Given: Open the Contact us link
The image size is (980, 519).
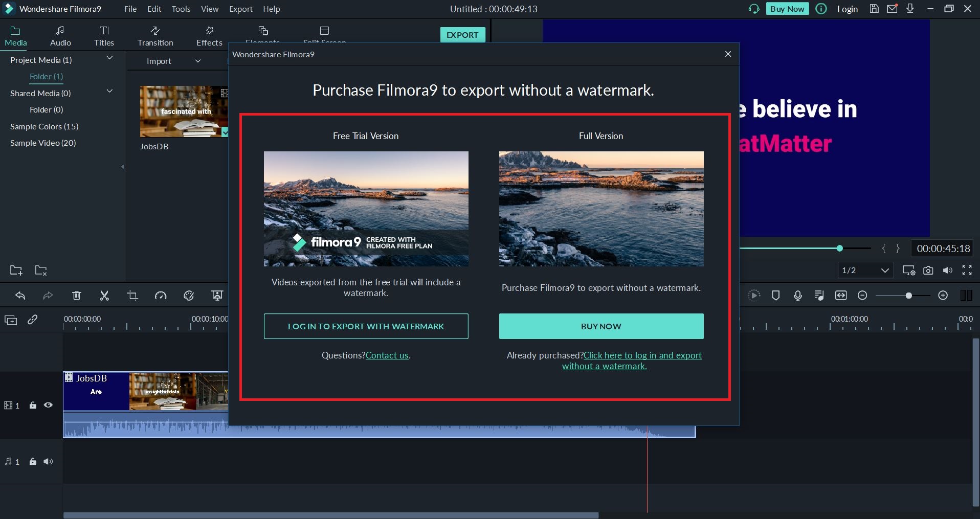Looking at the screenshot, I should (387, 355).
